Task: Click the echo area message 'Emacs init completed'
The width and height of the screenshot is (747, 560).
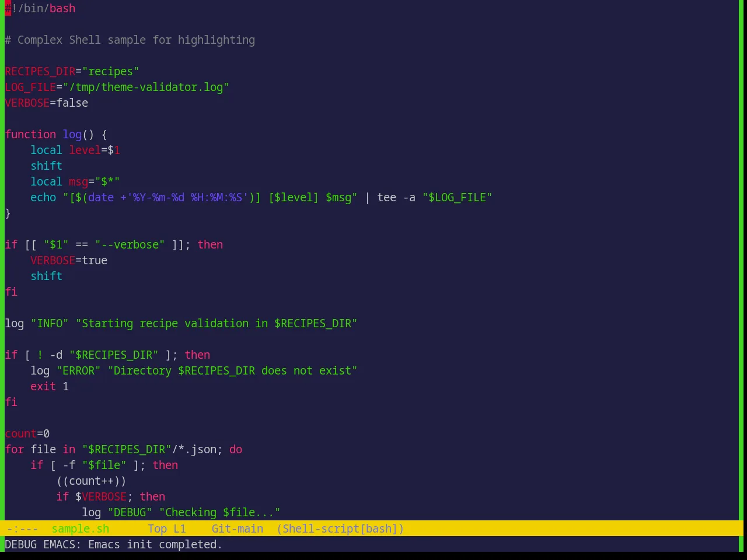Action: point(155,544)
